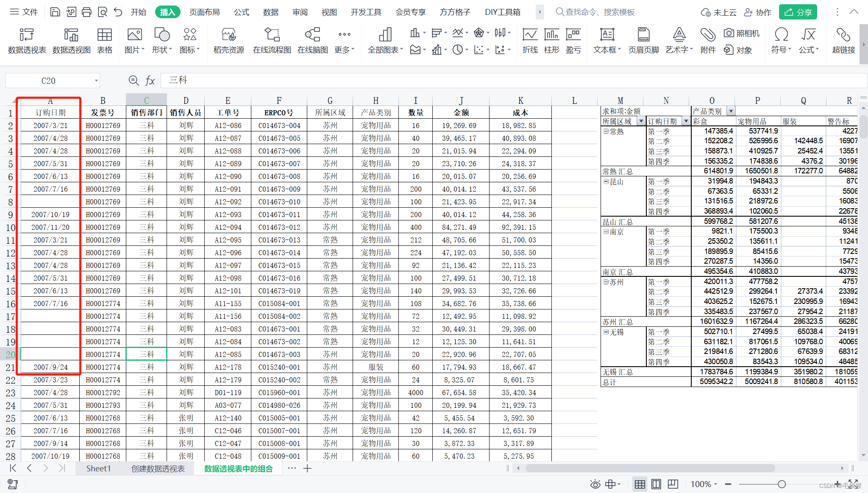Insert an 对象 object
Image resolution: width=868 pixels, height=493 pixels.
click(x=738, y=50)
